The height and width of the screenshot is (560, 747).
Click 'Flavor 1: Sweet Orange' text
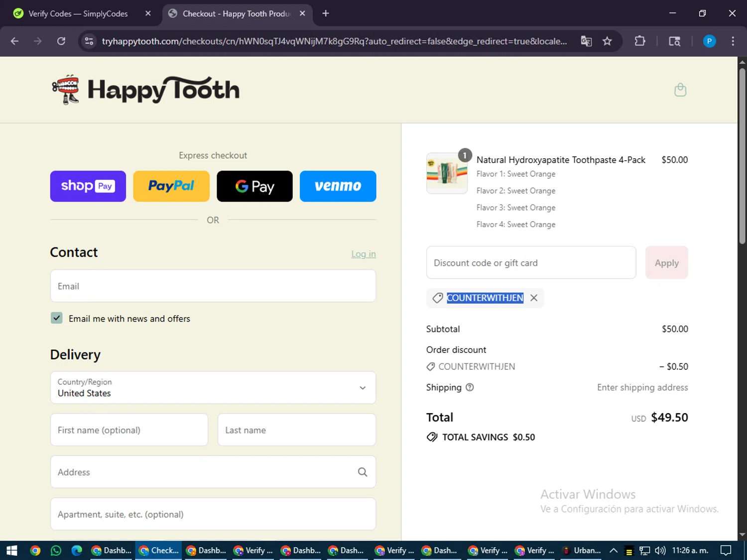[x=516, y=174]
